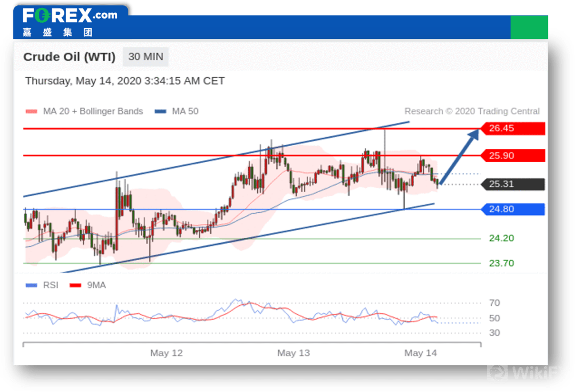Toggle MA 20 + Bollinger Bands legend
575x392 pixels.
pos(85,111)
